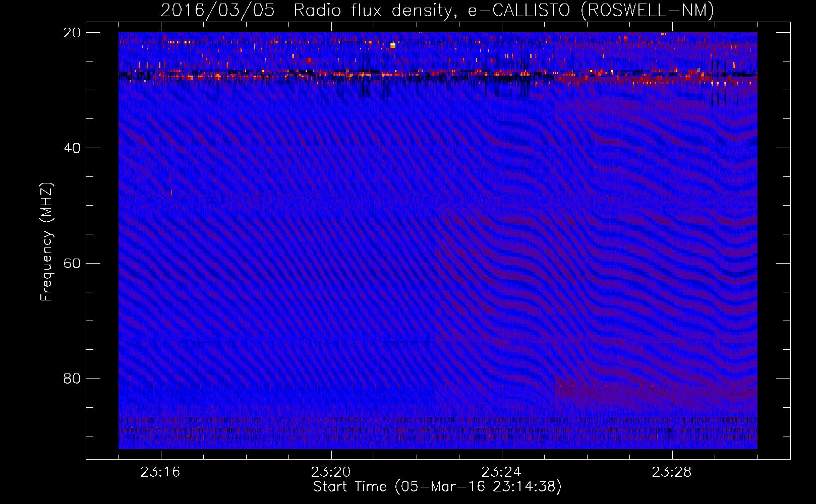Click the '23:16' time tick label

click(x=160, y=472)
